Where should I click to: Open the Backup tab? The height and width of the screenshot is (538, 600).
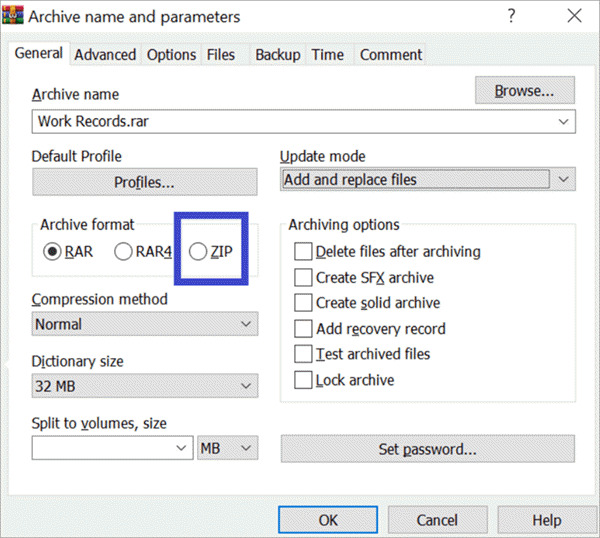click(276, 55)
